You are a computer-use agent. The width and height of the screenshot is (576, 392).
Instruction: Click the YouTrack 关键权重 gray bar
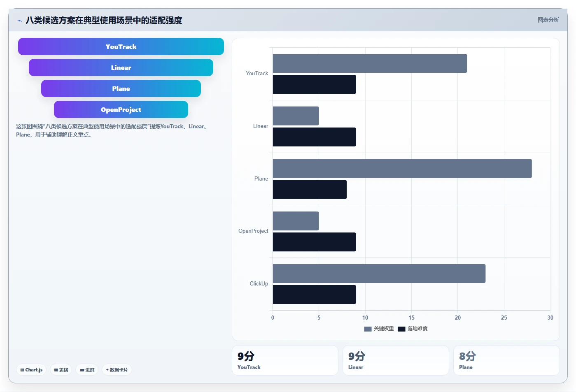370,63
